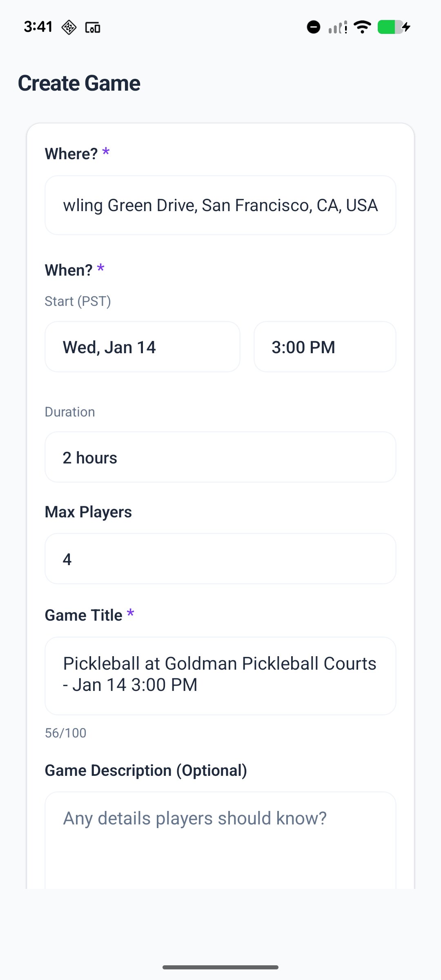Edit the Game Title text field

(x=220, y=675)
